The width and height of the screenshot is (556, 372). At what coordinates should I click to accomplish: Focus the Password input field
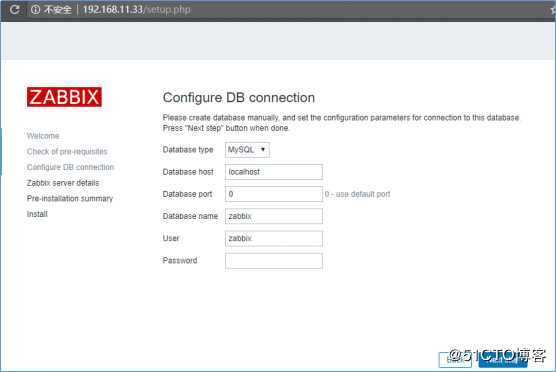(274, 261)
